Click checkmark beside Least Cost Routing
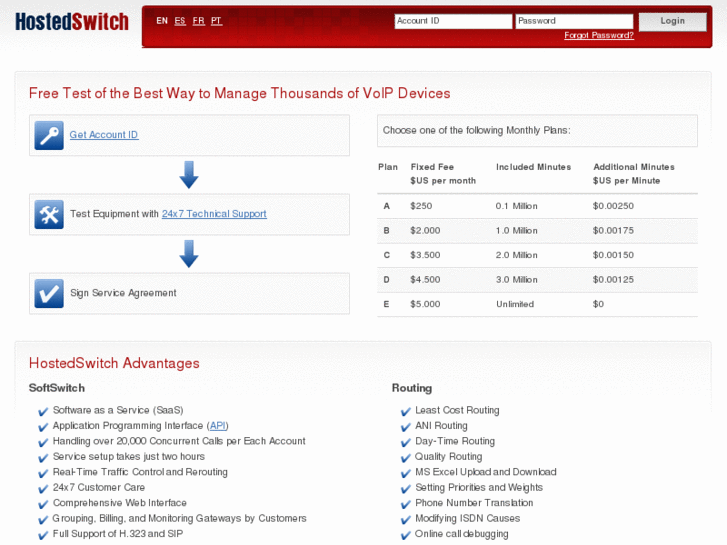 coord(405,411)
